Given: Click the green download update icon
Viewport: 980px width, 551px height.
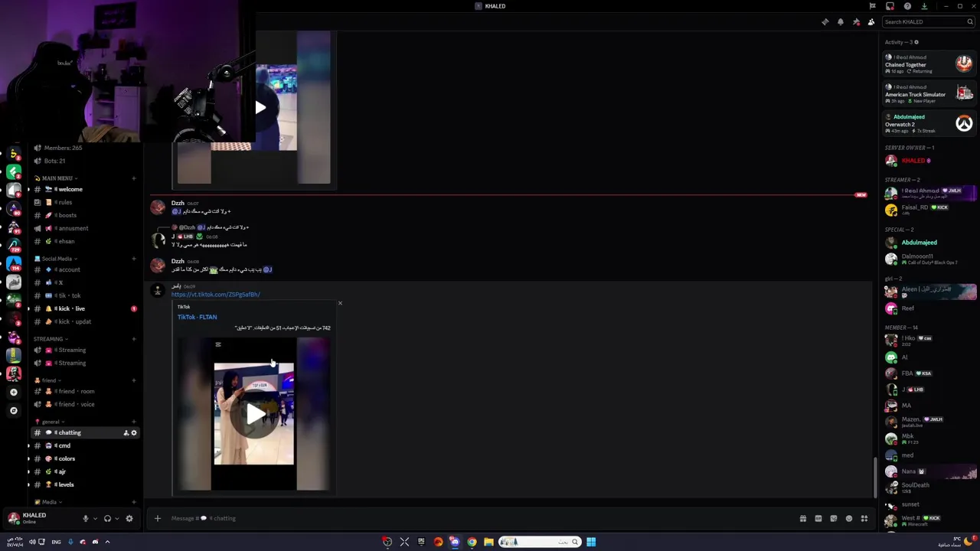Looking at the screenshot, I should click(924, 6).
